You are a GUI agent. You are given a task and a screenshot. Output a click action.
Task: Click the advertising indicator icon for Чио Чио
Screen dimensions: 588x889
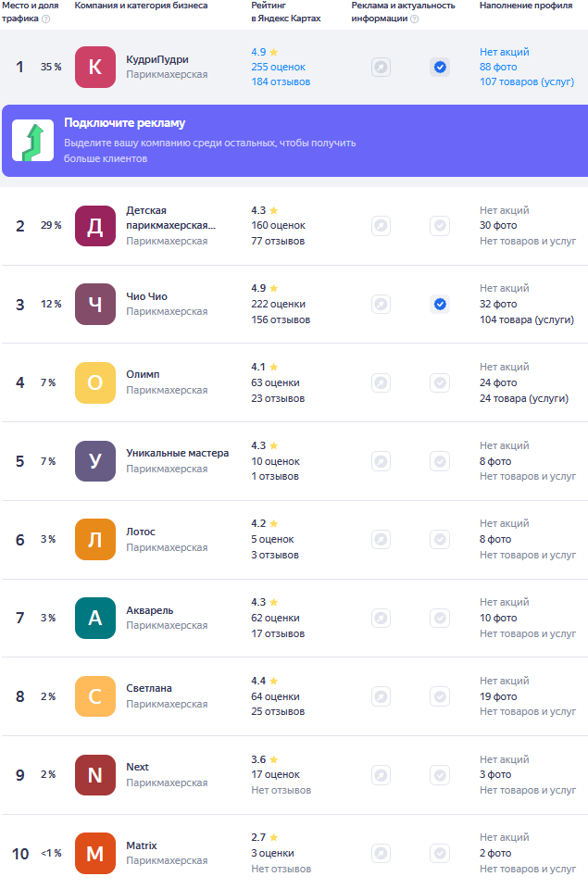(x=381, y=305)
